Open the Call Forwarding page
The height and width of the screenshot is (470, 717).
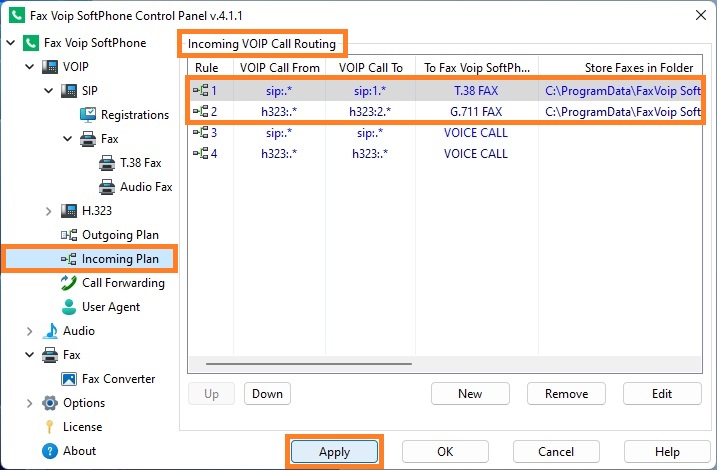point(123,283)
